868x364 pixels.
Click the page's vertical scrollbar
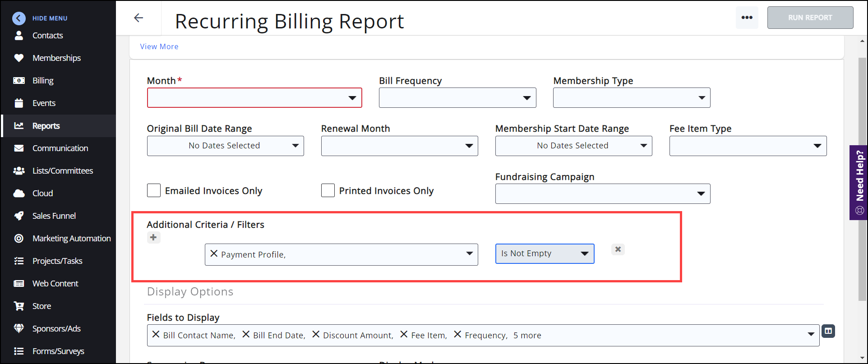tap(862, 180)
